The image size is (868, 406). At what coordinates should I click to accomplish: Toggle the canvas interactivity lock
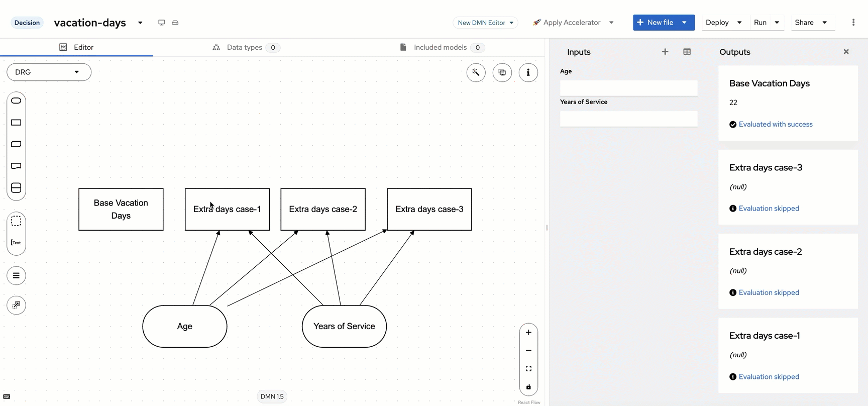[528, 387]
